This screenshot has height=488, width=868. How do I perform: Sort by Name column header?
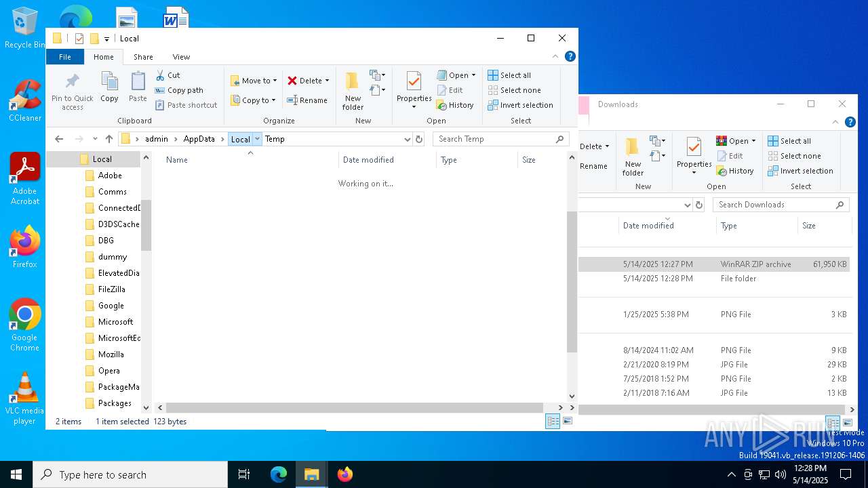tap(250, 160)
